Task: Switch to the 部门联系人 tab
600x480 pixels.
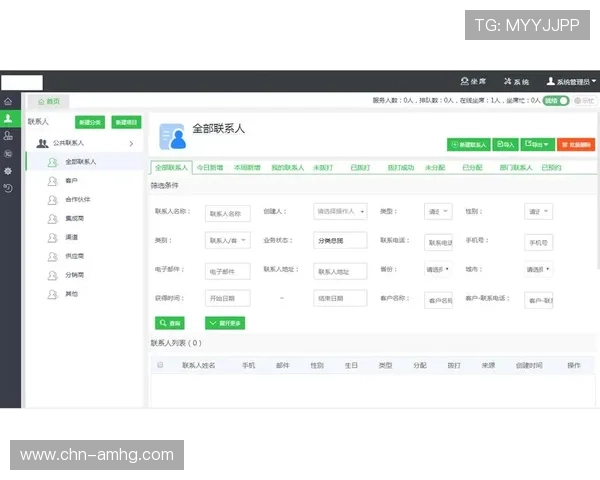Action: (516, 168)
